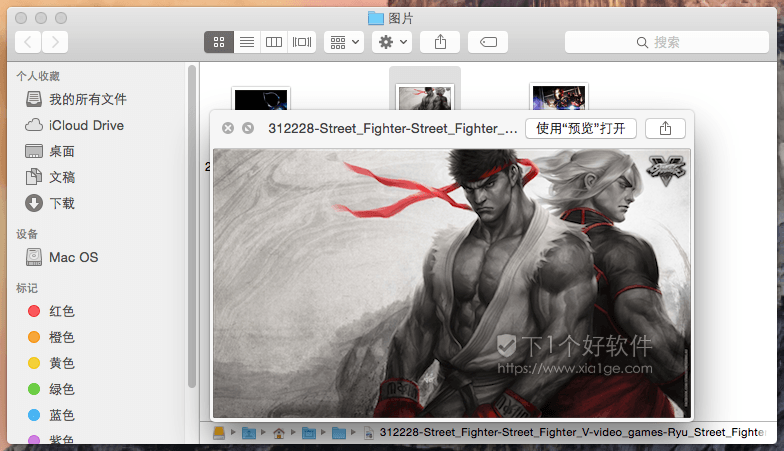
Task: Select the third colorful image thumbnail
Action: pos(558,96)
